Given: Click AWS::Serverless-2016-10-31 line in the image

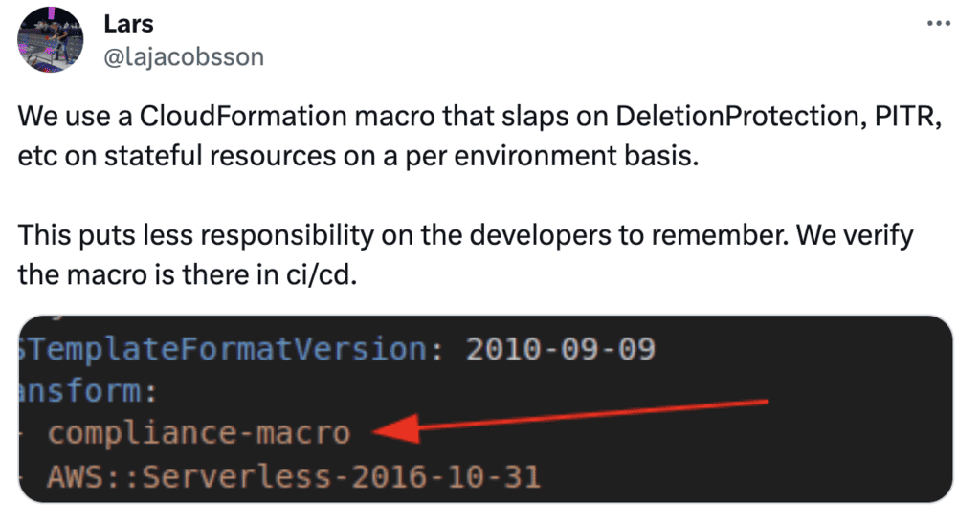Looking at the screenshot, I should click(294, 474).
